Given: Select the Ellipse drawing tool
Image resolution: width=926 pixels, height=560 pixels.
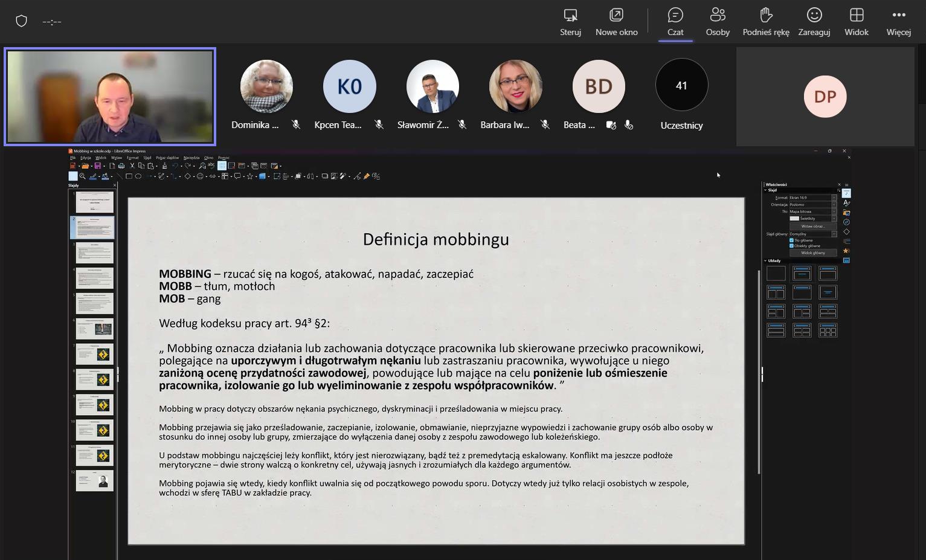Looking at the screenshot, I should click(x=138, y=176).
